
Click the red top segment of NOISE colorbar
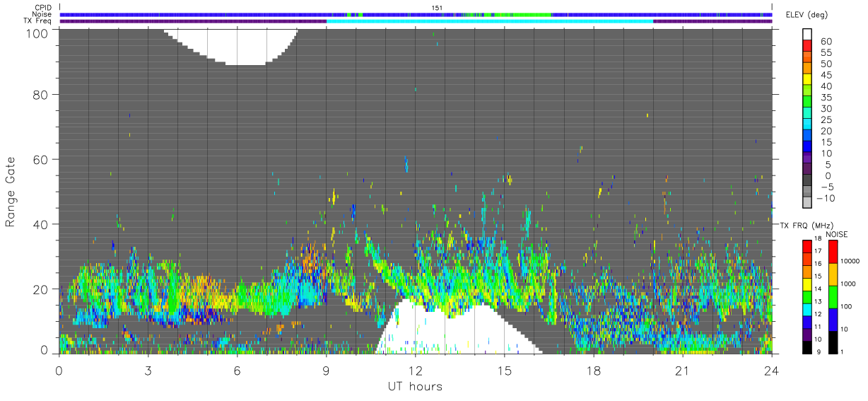833,251
